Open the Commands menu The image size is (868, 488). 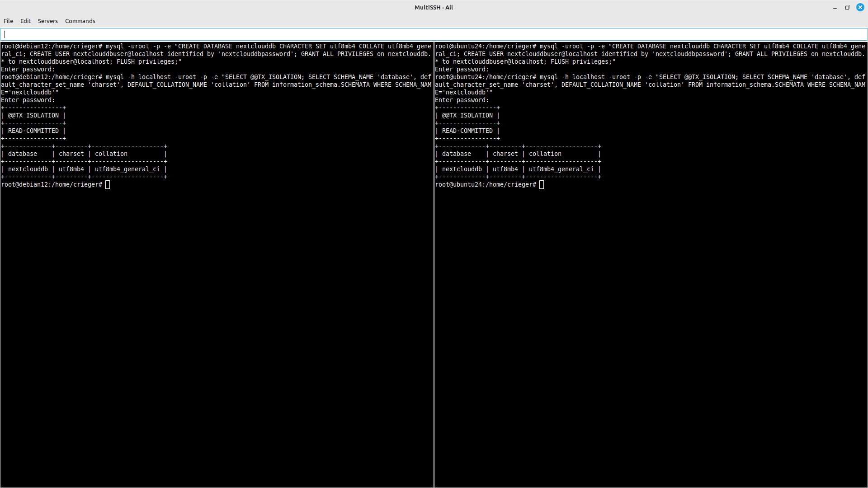coord(80,21)
